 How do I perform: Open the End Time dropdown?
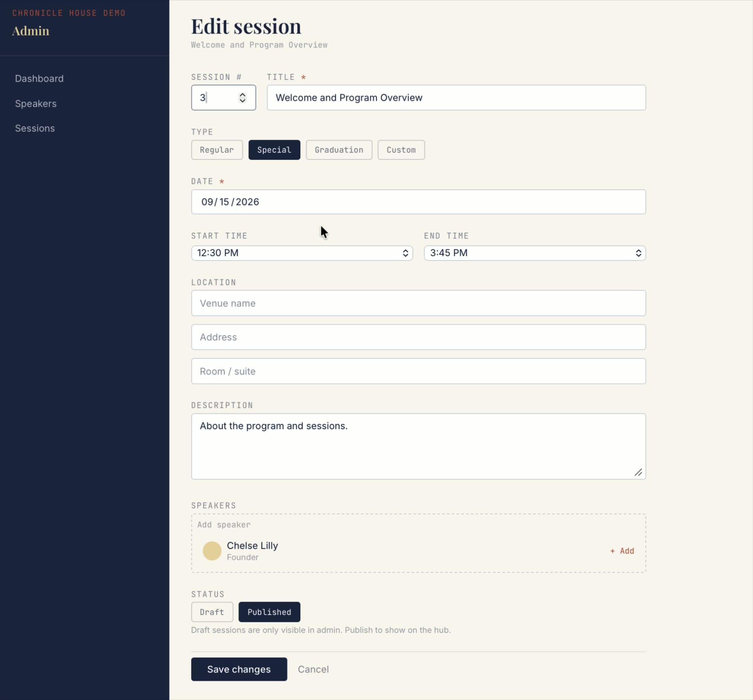click(535, 253)
